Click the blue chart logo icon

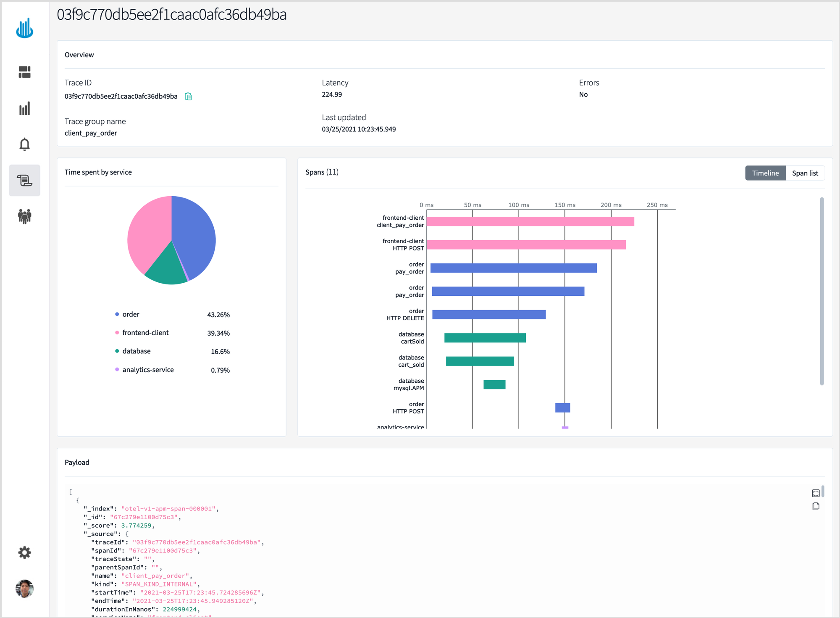24,28
